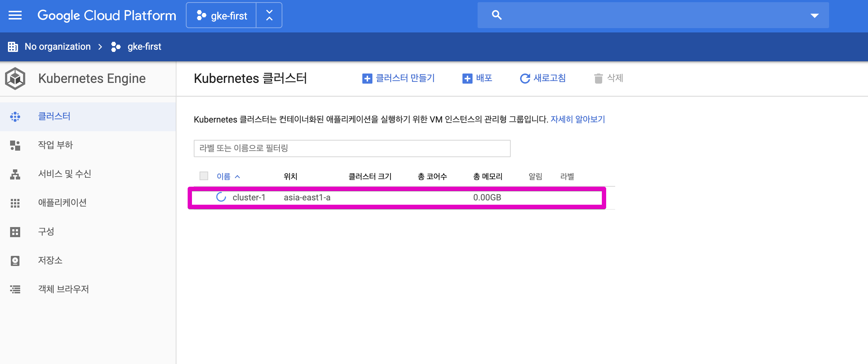
Task: Click the 삭제 delete button
Action: pos(609,78)
